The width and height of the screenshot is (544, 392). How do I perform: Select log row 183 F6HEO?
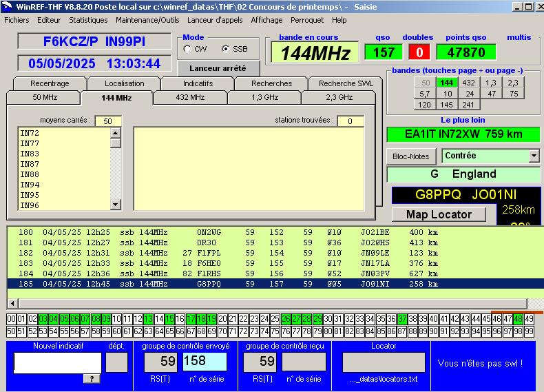click(x=275, y=263)
